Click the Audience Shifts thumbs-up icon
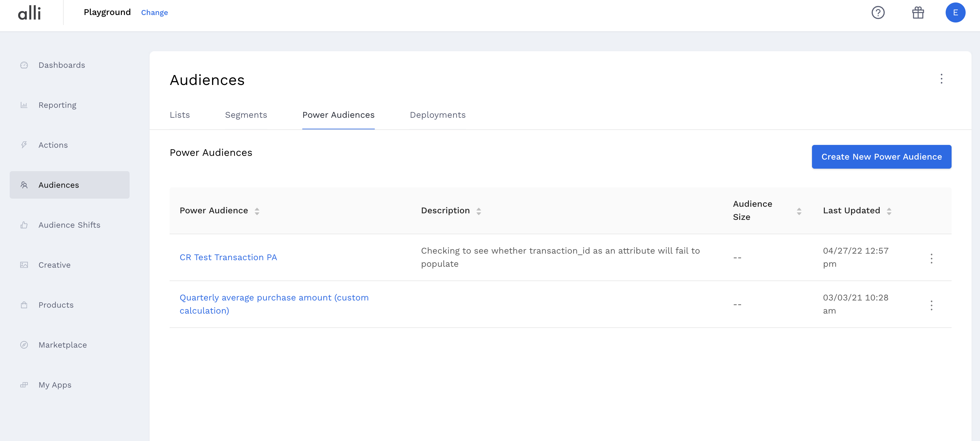The image size is (980, 441). point(24,225)
